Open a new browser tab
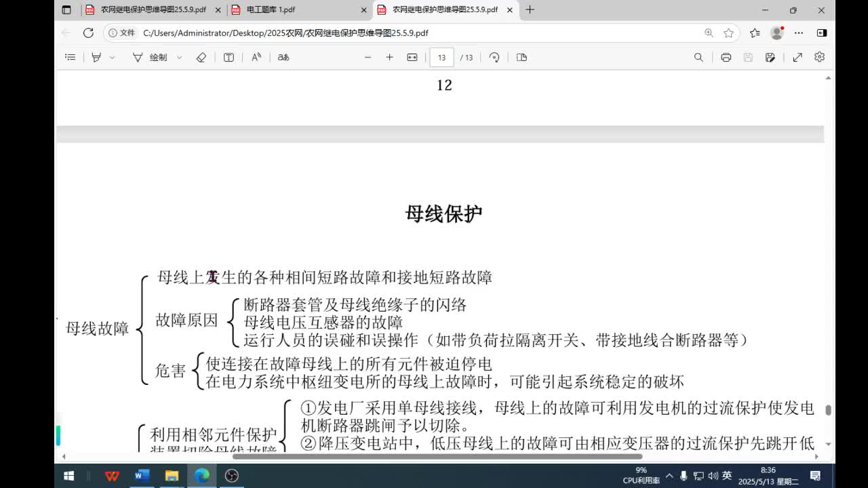Image resolution: width=868 pixels, height=488 pixels. (x=530, y=10)
